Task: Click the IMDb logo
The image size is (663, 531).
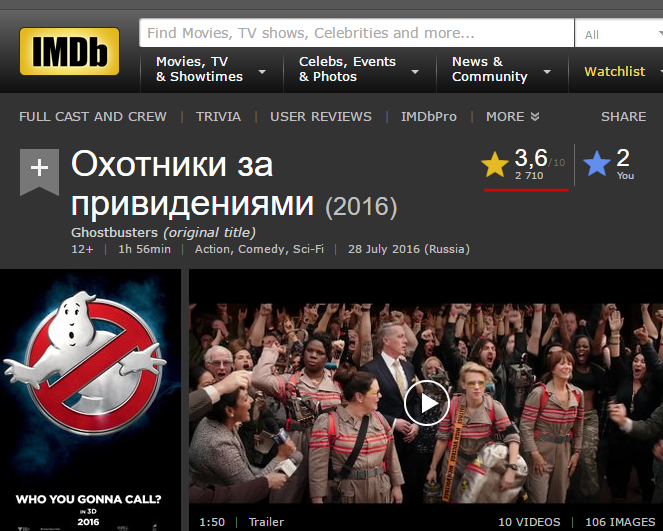Action: [69, 51]
